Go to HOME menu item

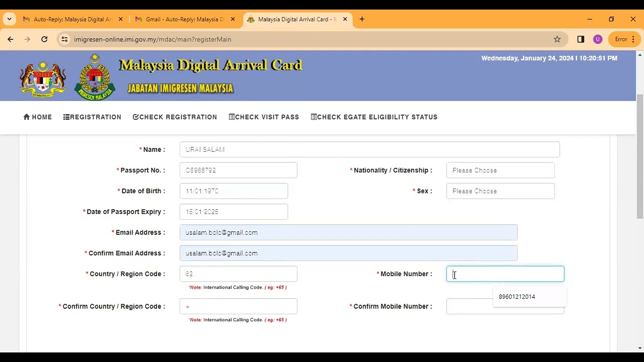[x=38, y=117]
